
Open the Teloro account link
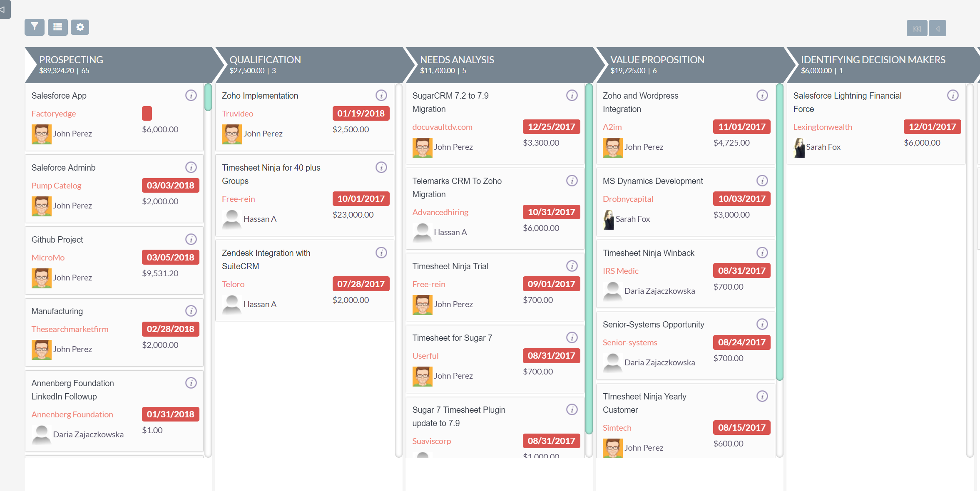click(x=233, y=284)
